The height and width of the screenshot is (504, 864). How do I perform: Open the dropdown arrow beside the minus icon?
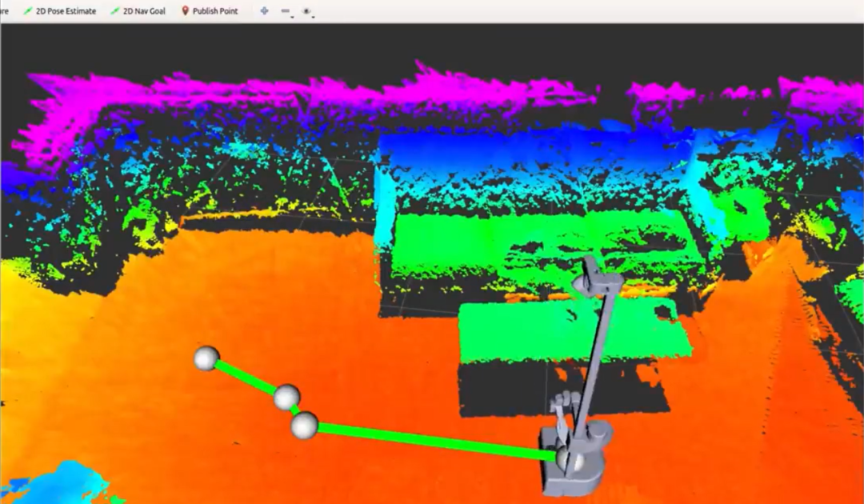pos(293,15)
